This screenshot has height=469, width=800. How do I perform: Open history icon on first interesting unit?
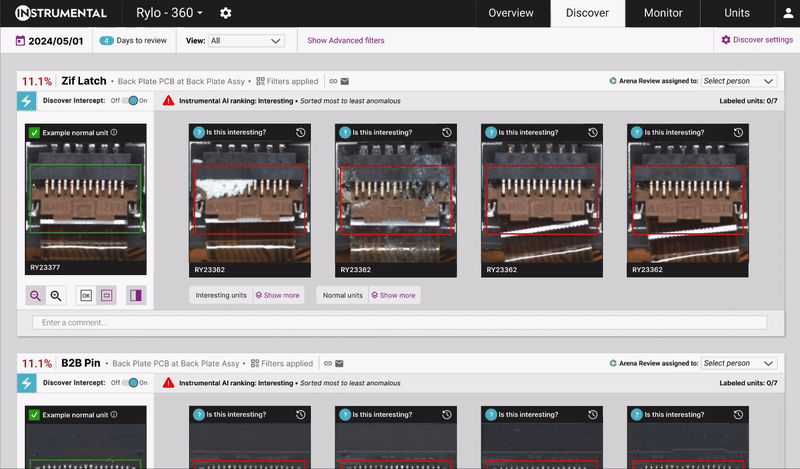[301, 132]
